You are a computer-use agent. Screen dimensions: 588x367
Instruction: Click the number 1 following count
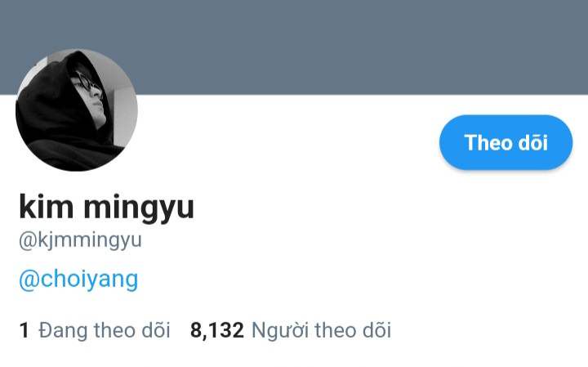click(24, 330)
